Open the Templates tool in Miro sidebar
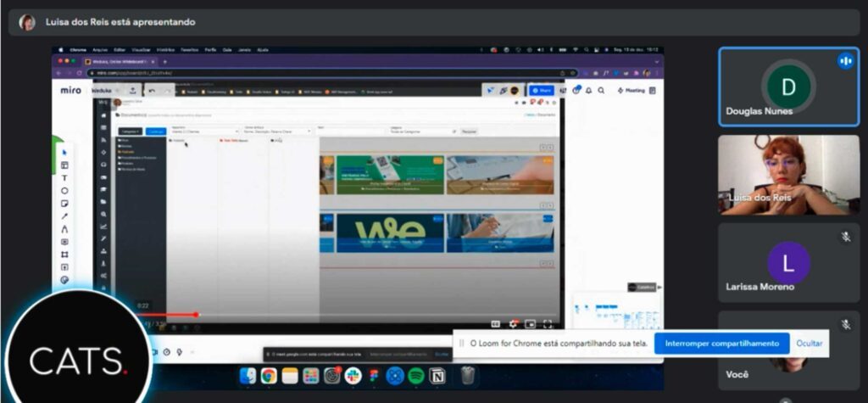 [64, 165]
